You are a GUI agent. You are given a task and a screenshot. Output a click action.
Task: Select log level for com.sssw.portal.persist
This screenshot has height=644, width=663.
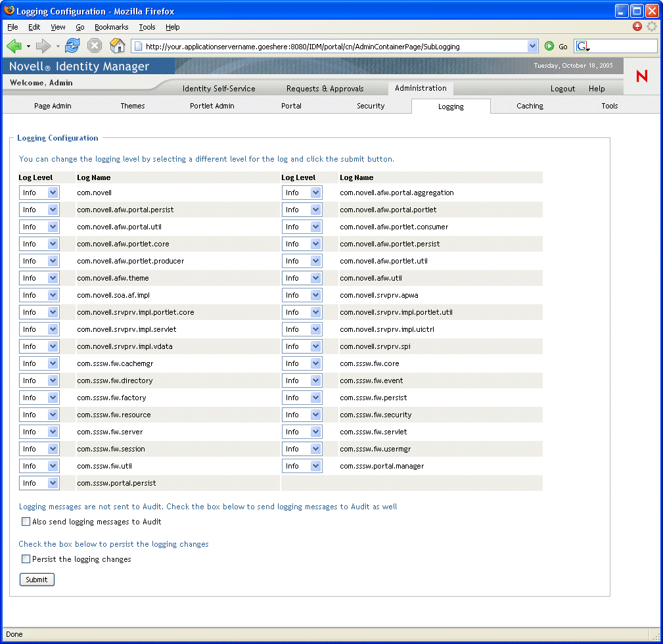39,483
